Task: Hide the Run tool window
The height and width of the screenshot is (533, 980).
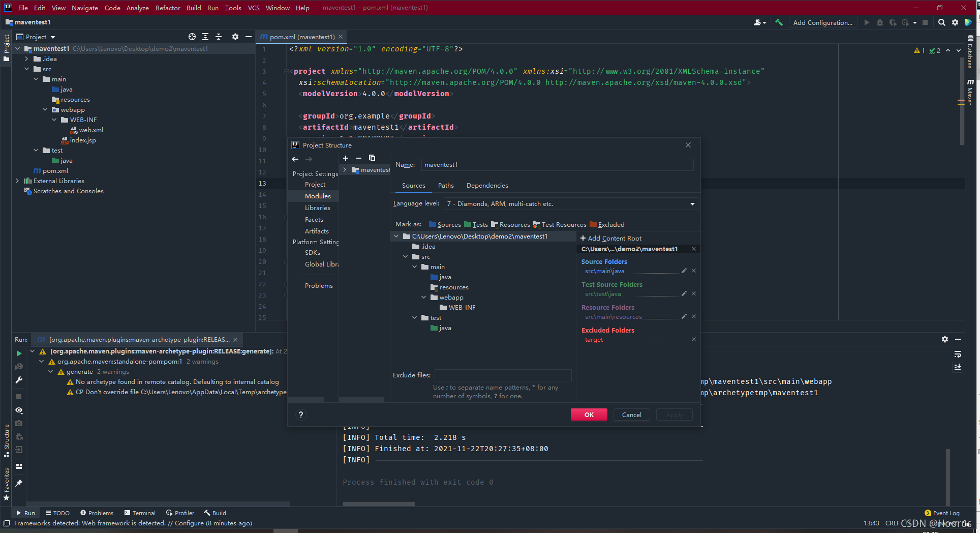Action: click(958, 339)
